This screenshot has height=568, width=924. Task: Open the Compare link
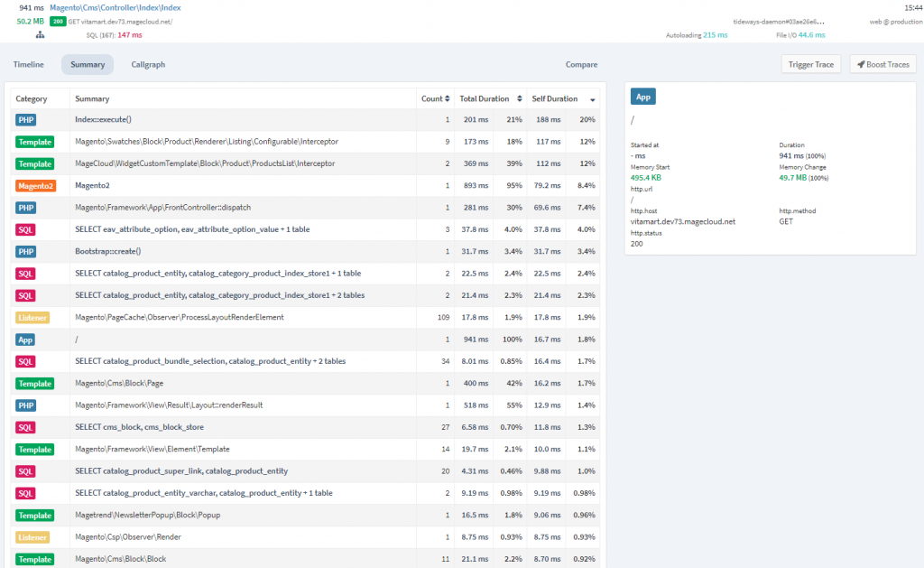[x=581, y=64]
